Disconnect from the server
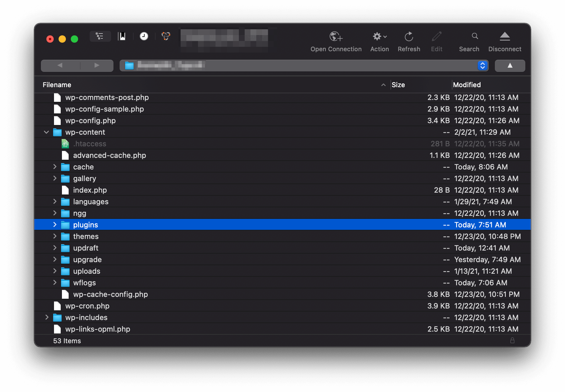The height and width of the screenshot is (392, 565). coord(505,37)
